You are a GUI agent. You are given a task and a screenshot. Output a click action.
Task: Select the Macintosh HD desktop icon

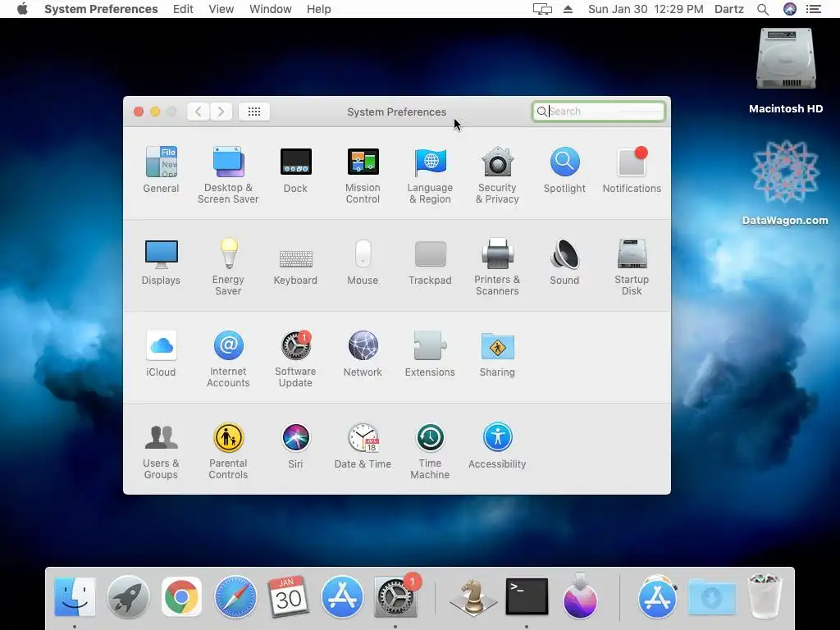tap(786, 72)
